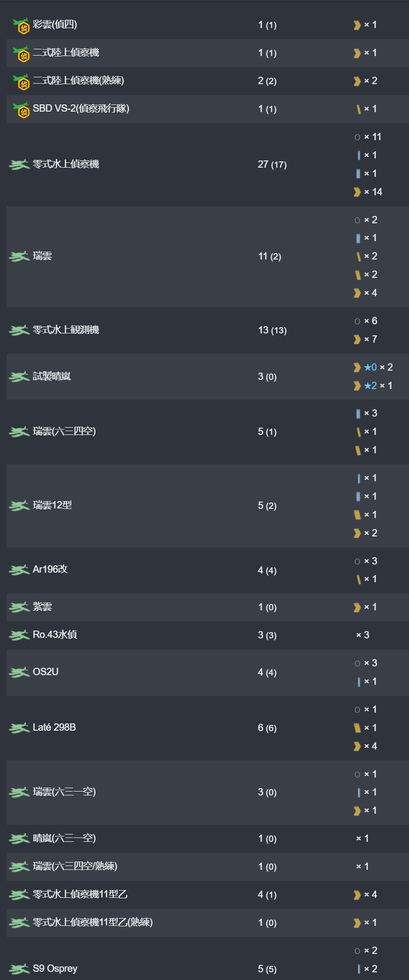Image resolution: width=409 pixels, height=980 pixels.
Task: Click the gold chevron proficiency badge for 紫雲
Action: tap(357, 607)
